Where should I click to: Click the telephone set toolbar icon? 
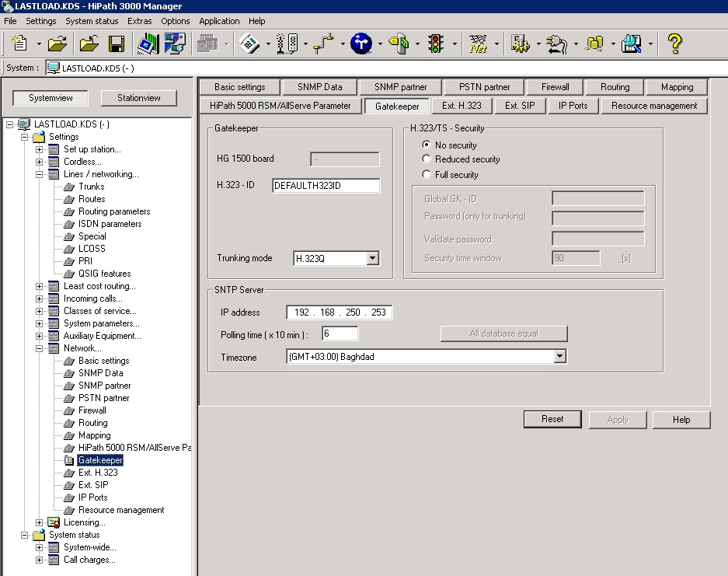coord(249,44)
